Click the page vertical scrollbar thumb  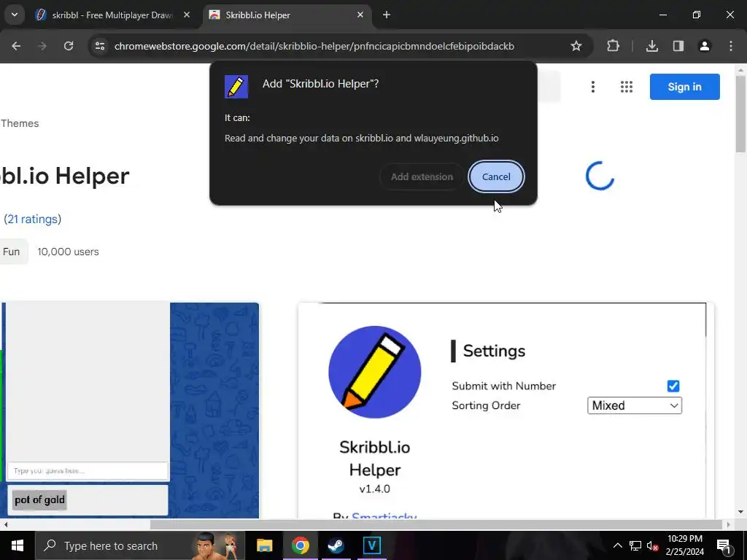pyautogui.click(x=740, y=114)
